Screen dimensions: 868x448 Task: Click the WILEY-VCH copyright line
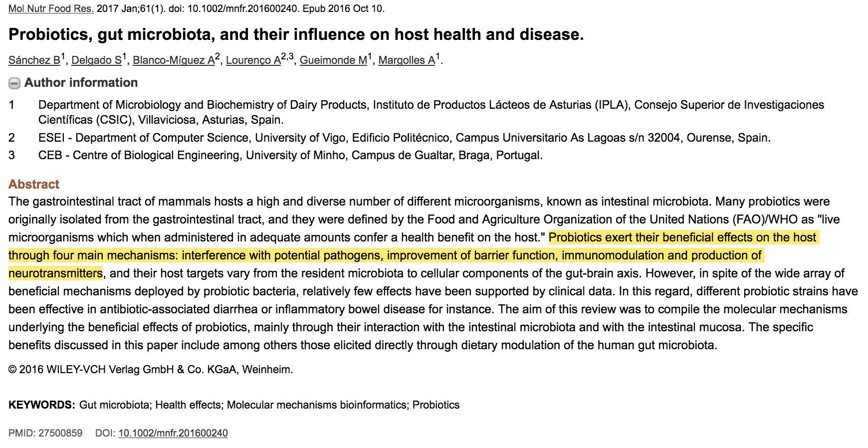coord(151,370)
